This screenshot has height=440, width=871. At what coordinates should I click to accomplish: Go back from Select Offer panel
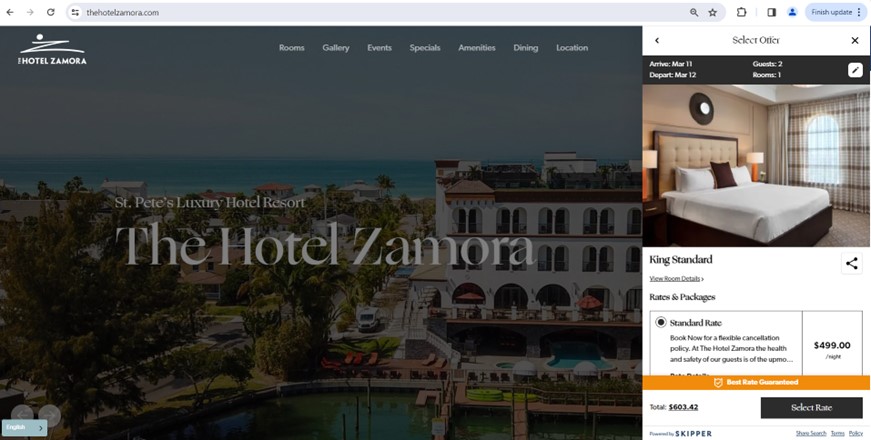click(x=657, y=40)
